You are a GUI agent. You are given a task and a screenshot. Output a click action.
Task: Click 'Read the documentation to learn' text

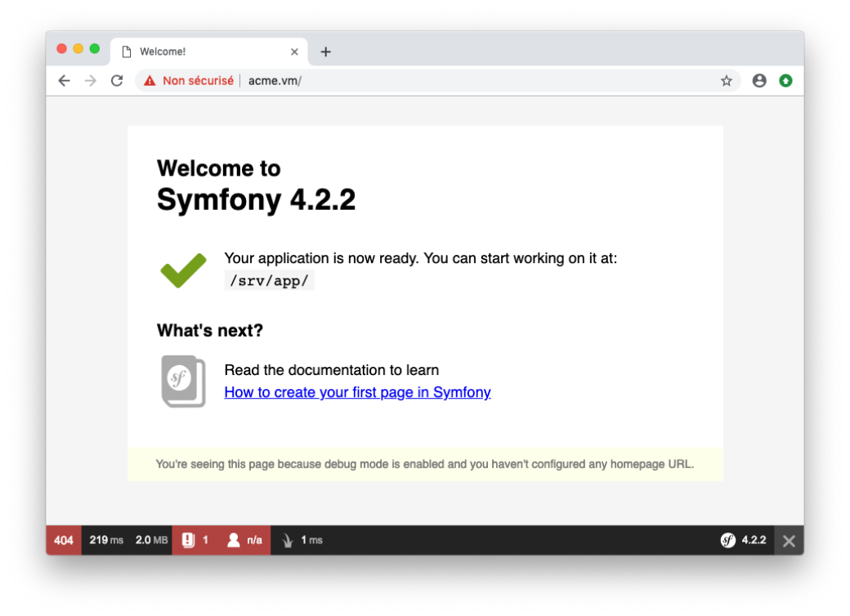click(x=332, y=370)
